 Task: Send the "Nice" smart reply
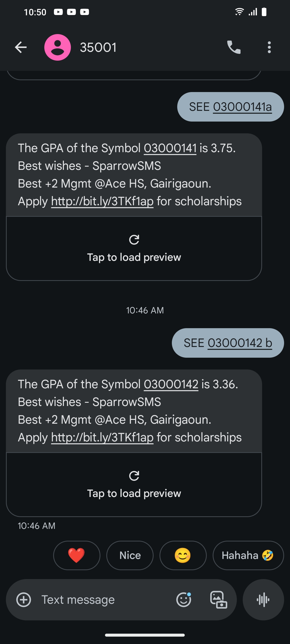pos(130,555)
